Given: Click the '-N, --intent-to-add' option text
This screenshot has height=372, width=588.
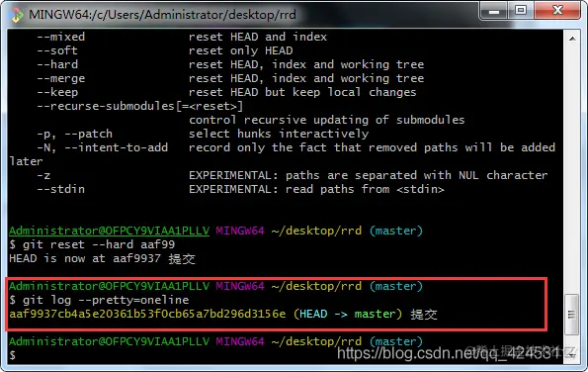Looking at the screenshot, I should [x=103, y=147].
